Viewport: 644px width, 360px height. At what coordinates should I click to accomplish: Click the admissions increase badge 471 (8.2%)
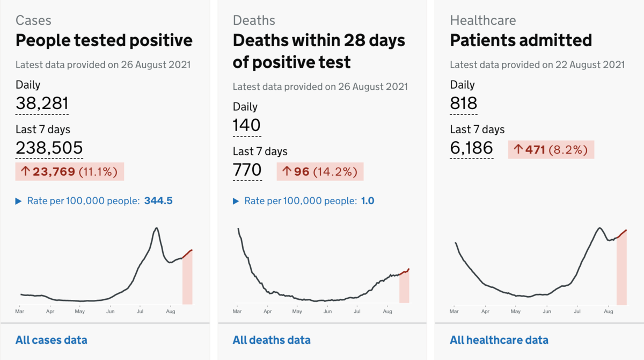click(551, 150)
